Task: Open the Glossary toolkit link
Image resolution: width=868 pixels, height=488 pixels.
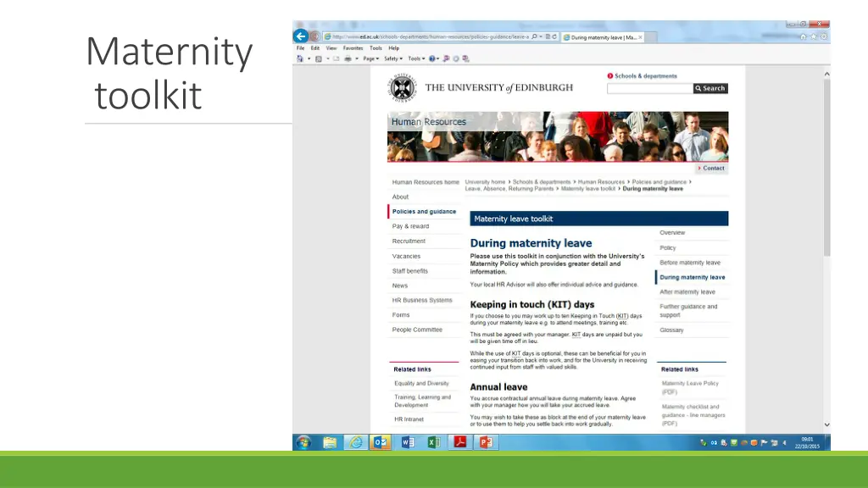Action: point(671,330)
